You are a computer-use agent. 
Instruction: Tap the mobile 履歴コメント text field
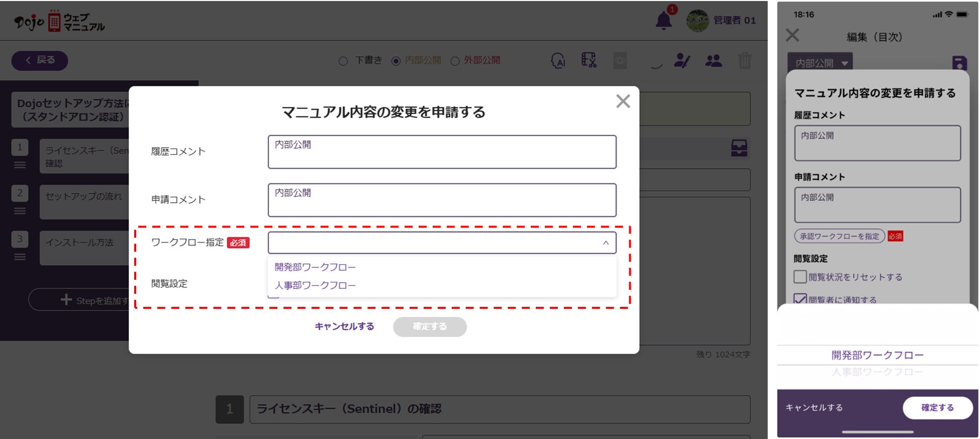tap(877, 143)
